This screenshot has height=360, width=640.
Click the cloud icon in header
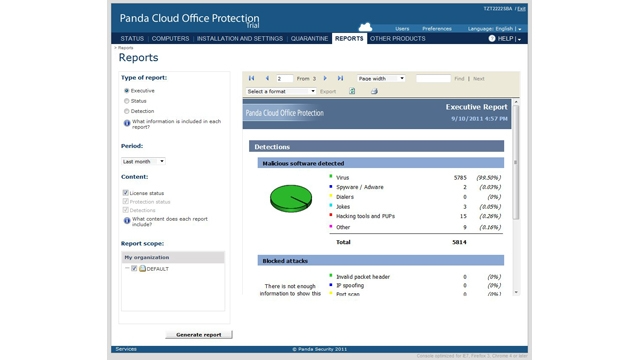[365, 27]
